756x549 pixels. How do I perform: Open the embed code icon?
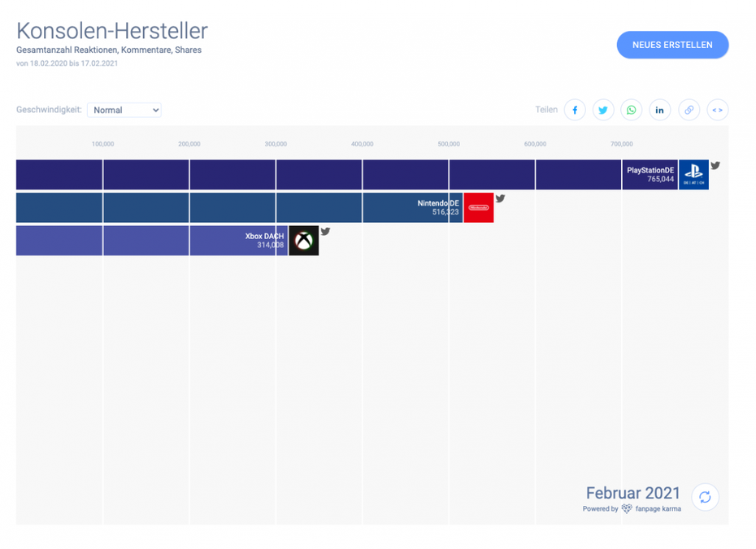[718, 110]
